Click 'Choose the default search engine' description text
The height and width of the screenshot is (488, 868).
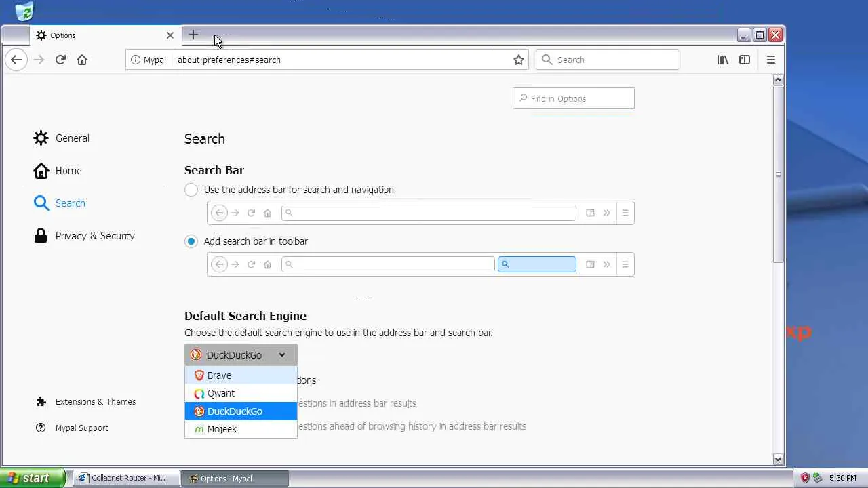click(x=338, y=333)
